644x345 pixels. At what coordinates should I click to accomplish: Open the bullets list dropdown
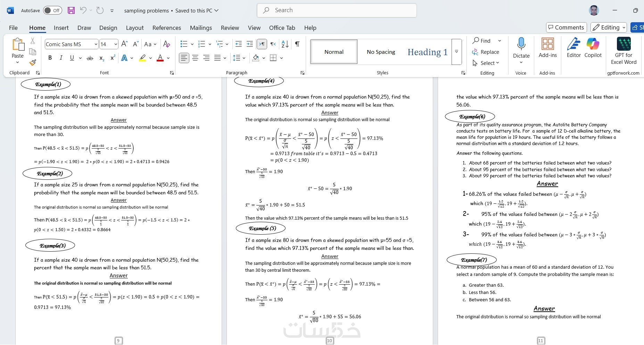pyautogui.click(x=192, y=44)
